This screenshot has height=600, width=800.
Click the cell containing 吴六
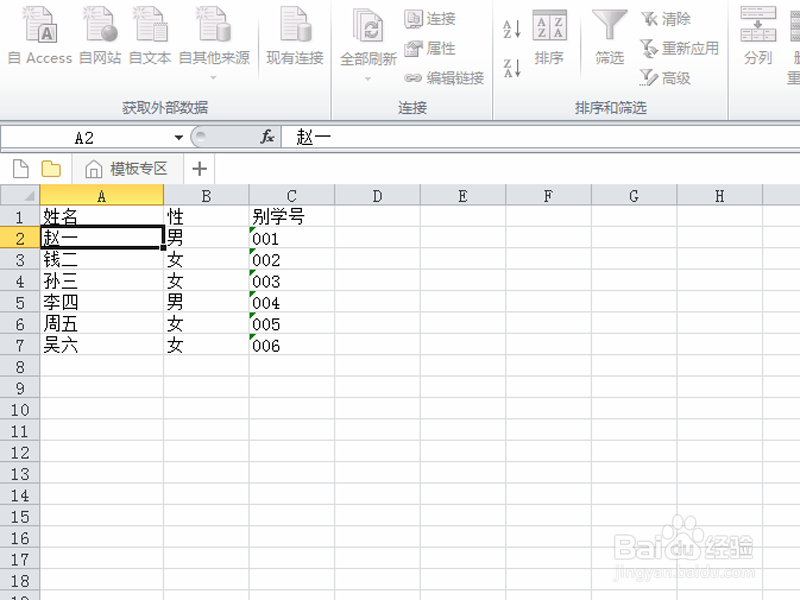102,345
